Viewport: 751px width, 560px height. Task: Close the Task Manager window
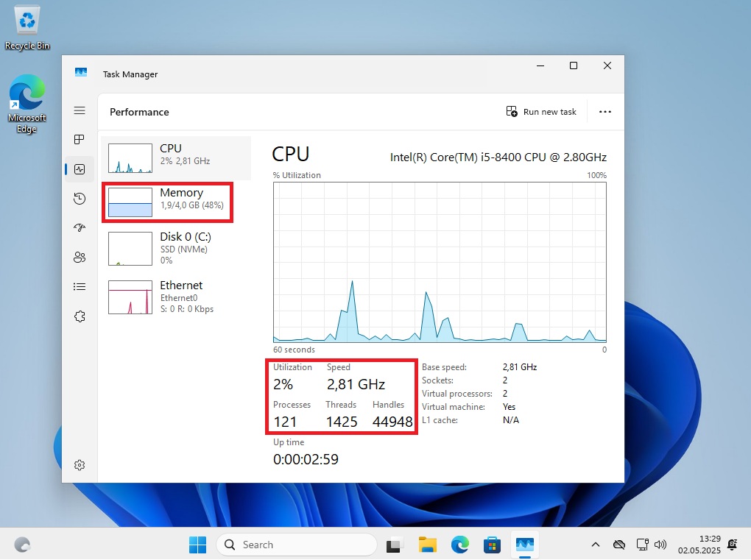click(x=607, y=65)
